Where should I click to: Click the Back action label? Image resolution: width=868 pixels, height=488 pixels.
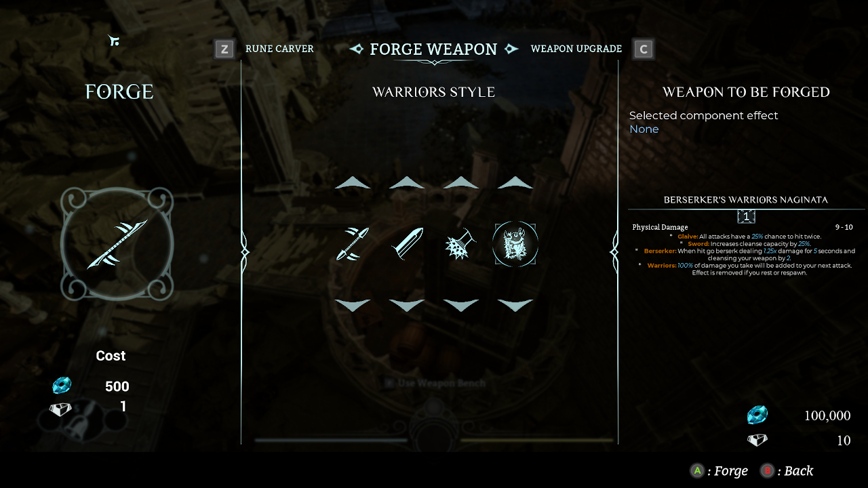point(799,471)
